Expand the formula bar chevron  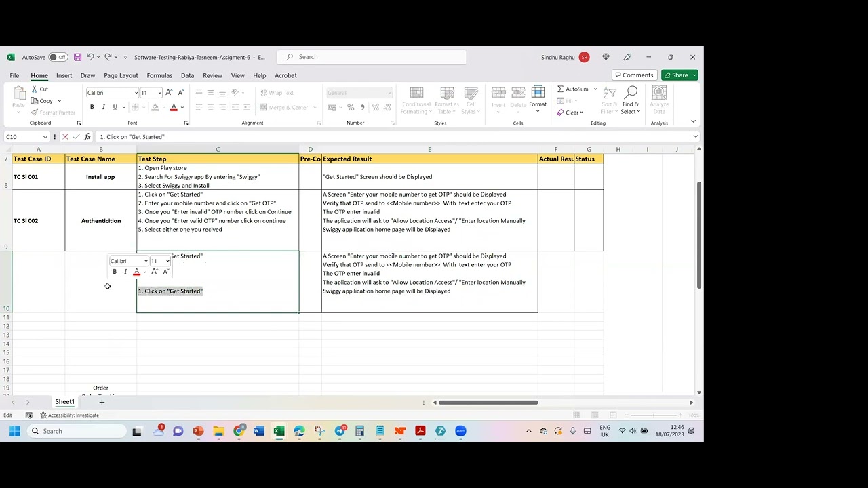(695, 137)
